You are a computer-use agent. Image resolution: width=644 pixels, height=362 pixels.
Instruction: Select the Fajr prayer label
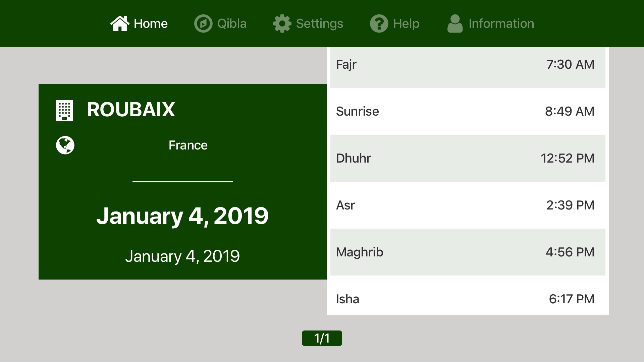(346, 64)
